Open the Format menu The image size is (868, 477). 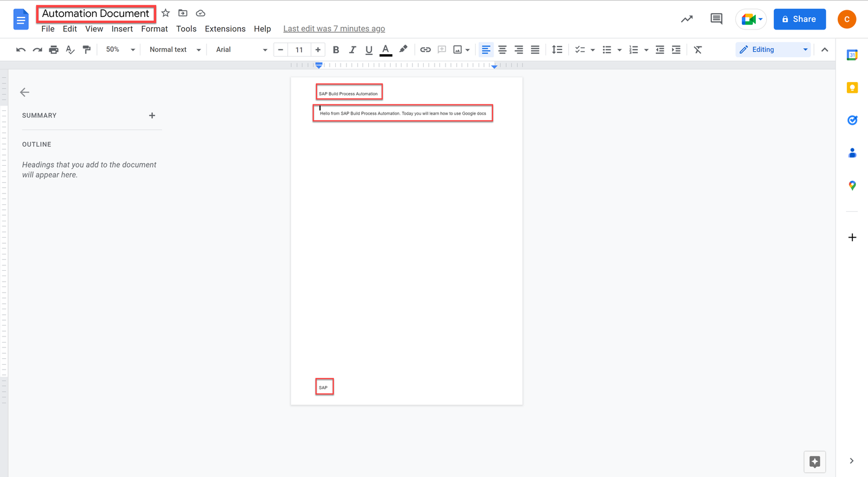[154, 28]
